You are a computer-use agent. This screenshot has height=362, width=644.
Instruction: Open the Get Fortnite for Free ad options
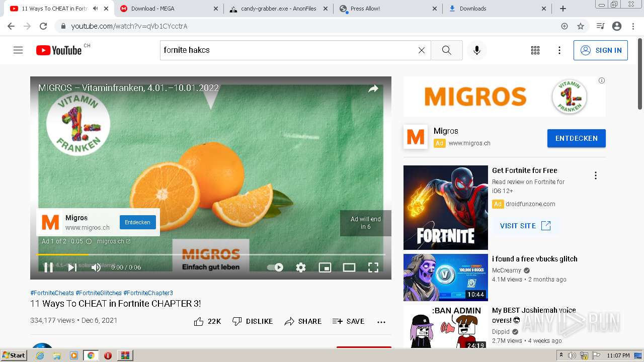tap(596, 175)
